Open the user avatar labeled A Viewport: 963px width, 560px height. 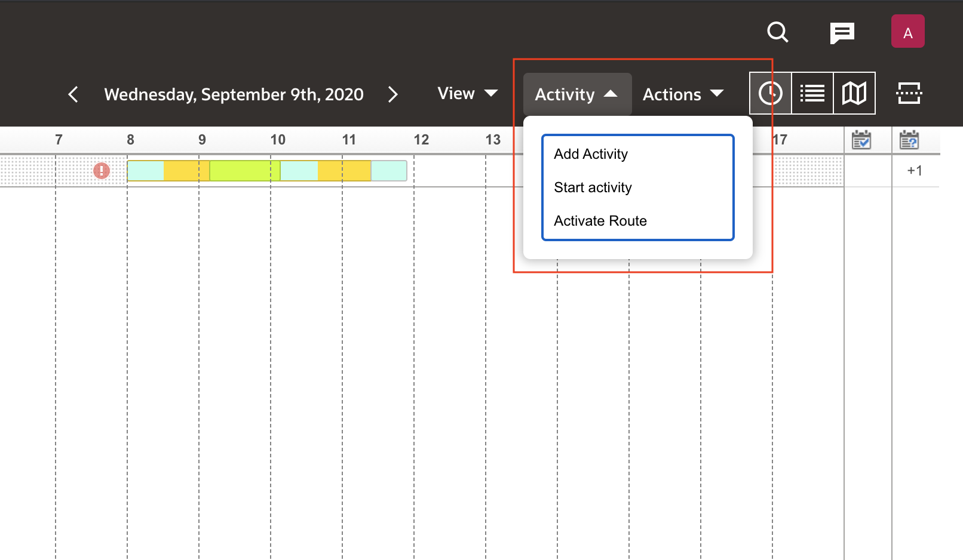[907, 31]
